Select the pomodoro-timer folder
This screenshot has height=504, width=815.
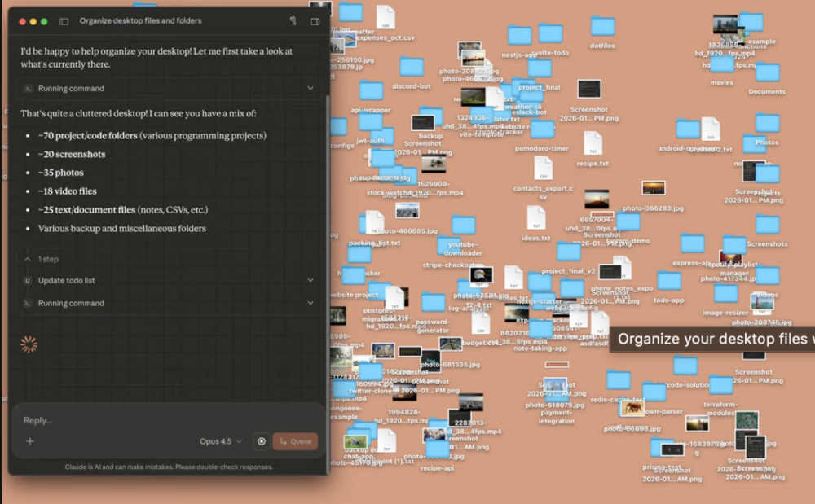click(542, 130)
